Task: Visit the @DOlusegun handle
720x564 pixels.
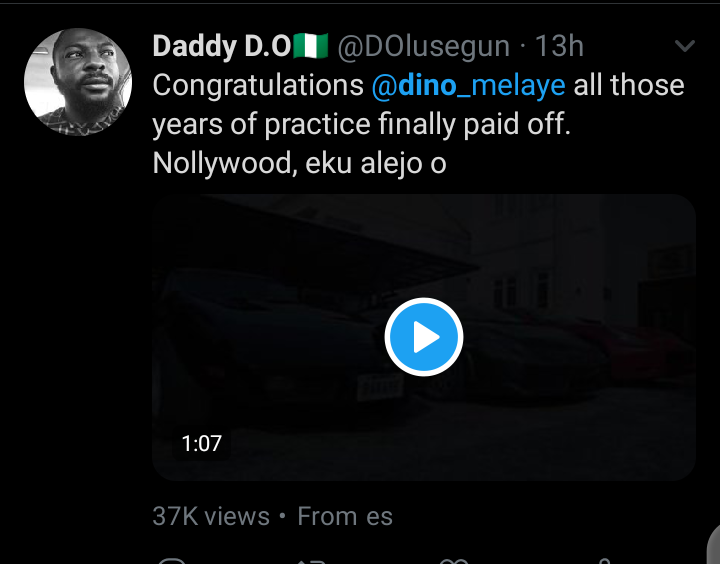Action: pos(423,46)
